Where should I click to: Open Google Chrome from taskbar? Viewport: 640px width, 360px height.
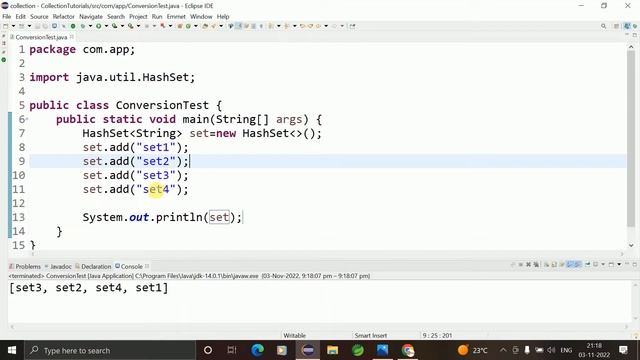(407, 350)
